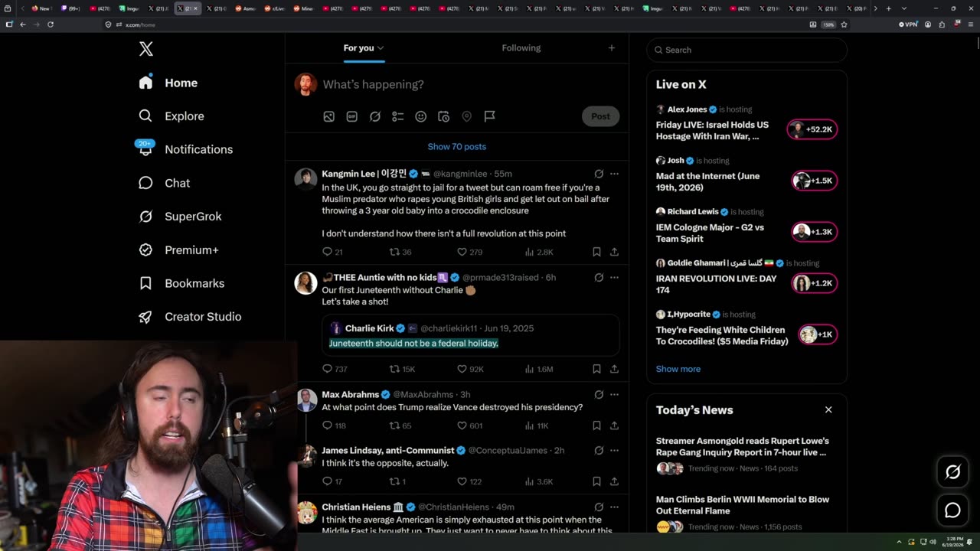Click Show 70 posts link
Screen dimensions: 980x551
click(457, 146)
